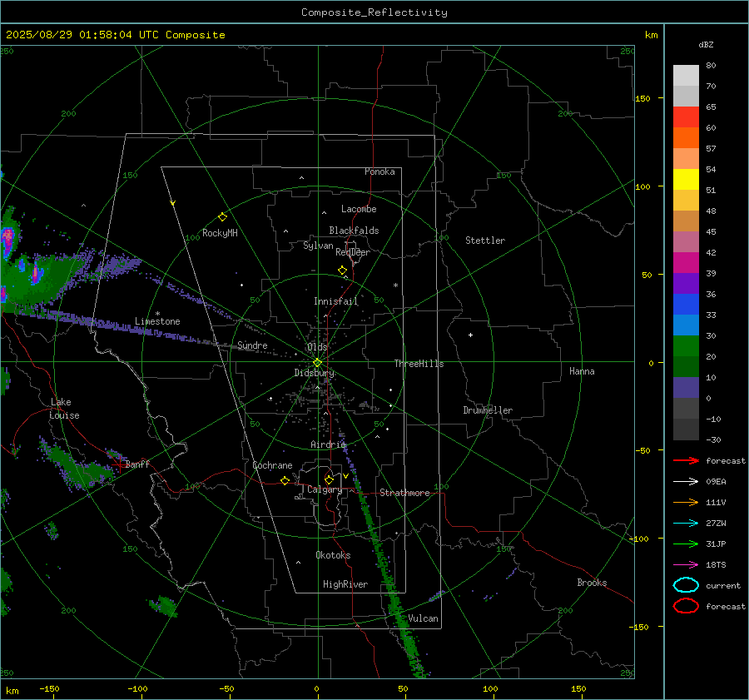Screen dimensions: 749x700
Task: Click the Strathmore town label
Action: click(405, 493)
